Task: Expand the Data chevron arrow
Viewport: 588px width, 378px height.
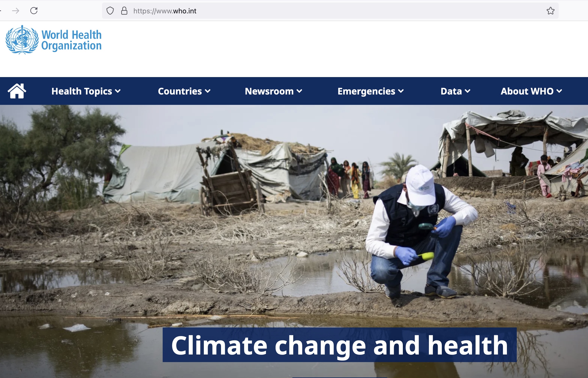Action: click(468, 91)
